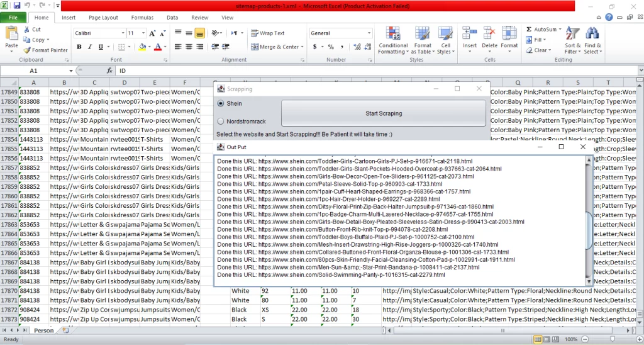Apply accounting dollar number format
Viewport: 644px width, 345px height.
(315, 47)
